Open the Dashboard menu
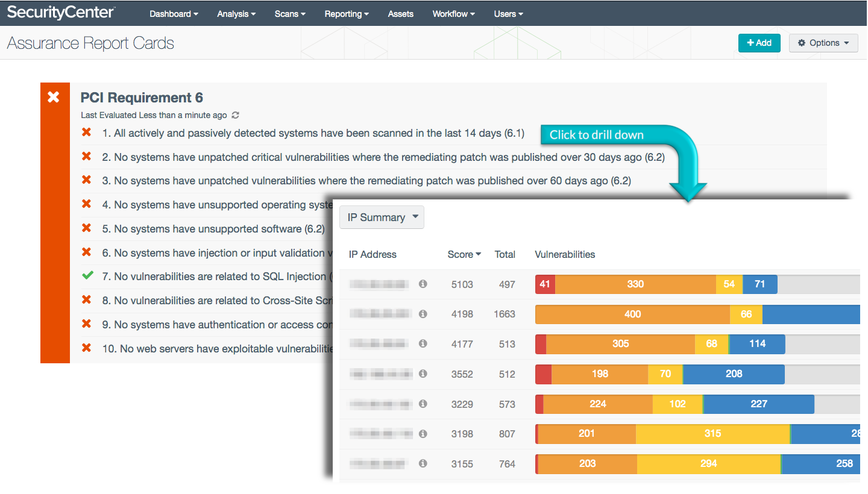 pyautogui.click(x=174, y=14)
